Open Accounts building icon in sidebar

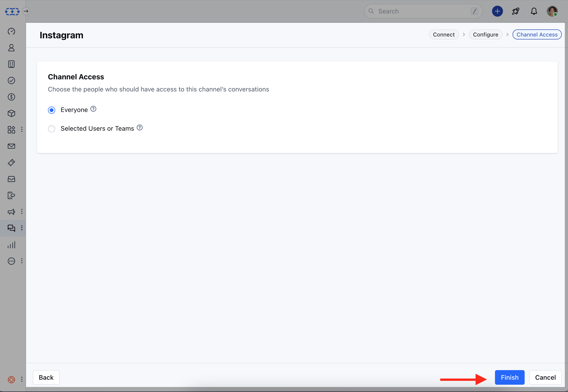[11, 64]
